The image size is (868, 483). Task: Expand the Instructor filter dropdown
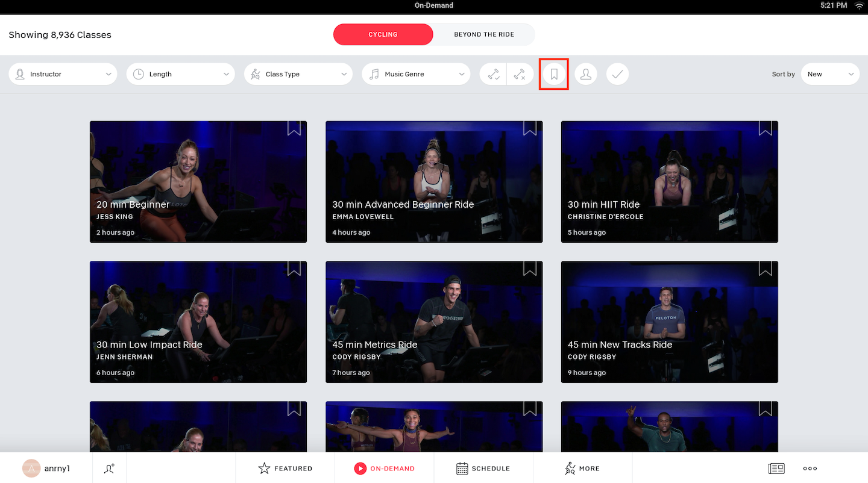click(63, 74)
